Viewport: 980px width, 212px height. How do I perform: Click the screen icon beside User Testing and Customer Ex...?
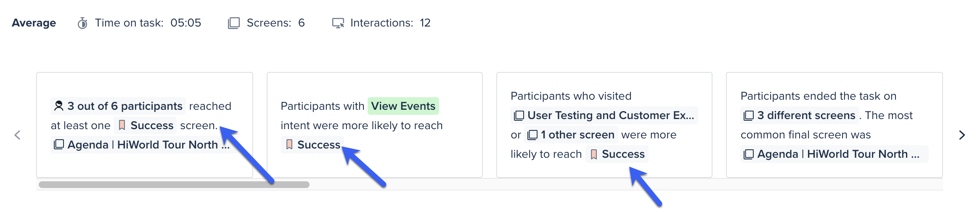point(519,116)
